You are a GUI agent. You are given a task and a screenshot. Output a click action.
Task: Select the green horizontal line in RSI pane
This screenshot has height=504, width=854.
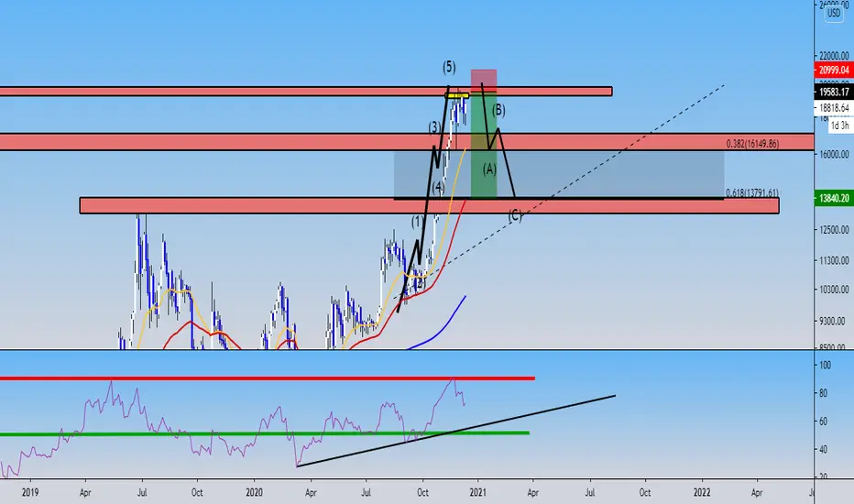pos(264,433)
